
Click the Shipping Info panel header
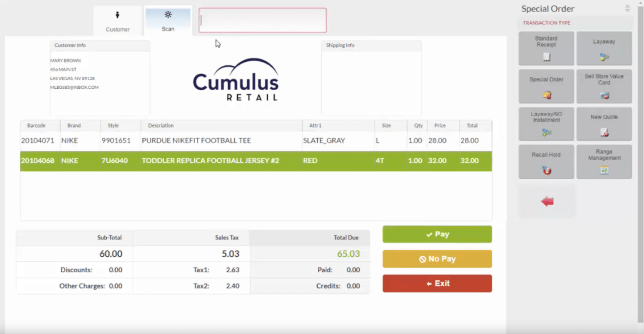pos(371,46)
